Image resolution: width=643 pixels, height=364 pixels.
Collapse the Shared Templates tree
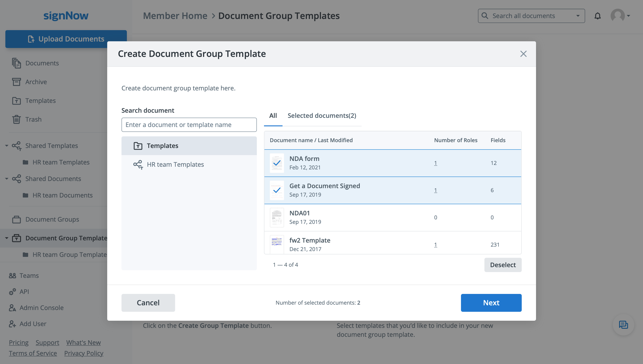point(7,146)
